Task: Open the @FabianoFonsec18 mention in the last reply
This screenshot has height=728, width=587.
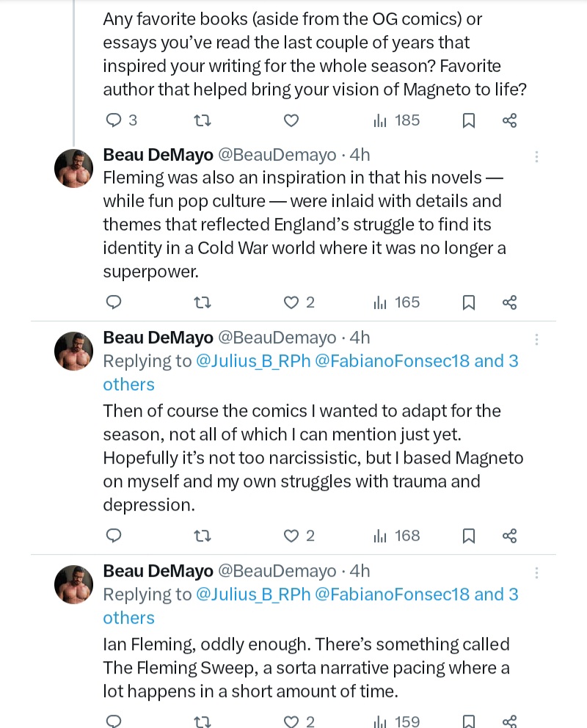Action: click(393, 594)
